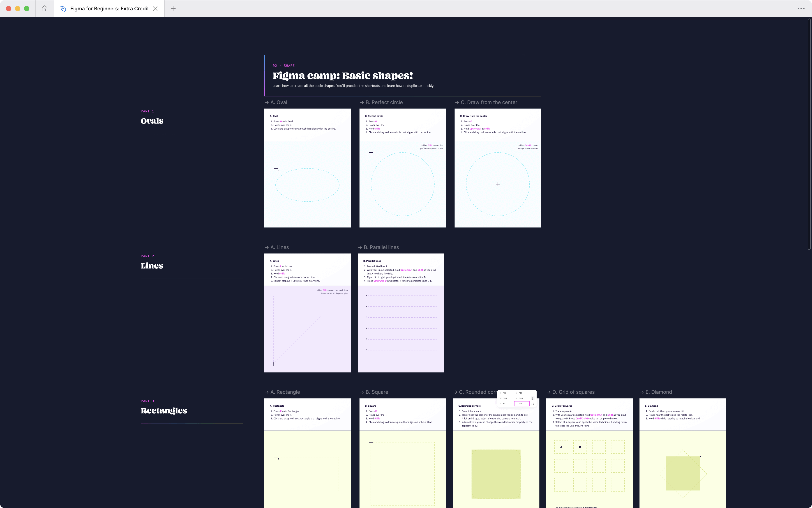Click square B in the Grid of squares frame
The height and width of the screenshot is (508, 812).
(x=580, y=447)
